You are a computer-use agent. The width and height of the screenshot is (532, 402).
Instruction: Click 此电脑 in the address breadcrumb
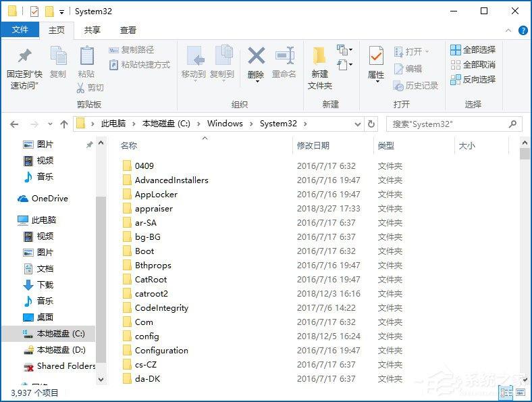click(x=113, y=124)
